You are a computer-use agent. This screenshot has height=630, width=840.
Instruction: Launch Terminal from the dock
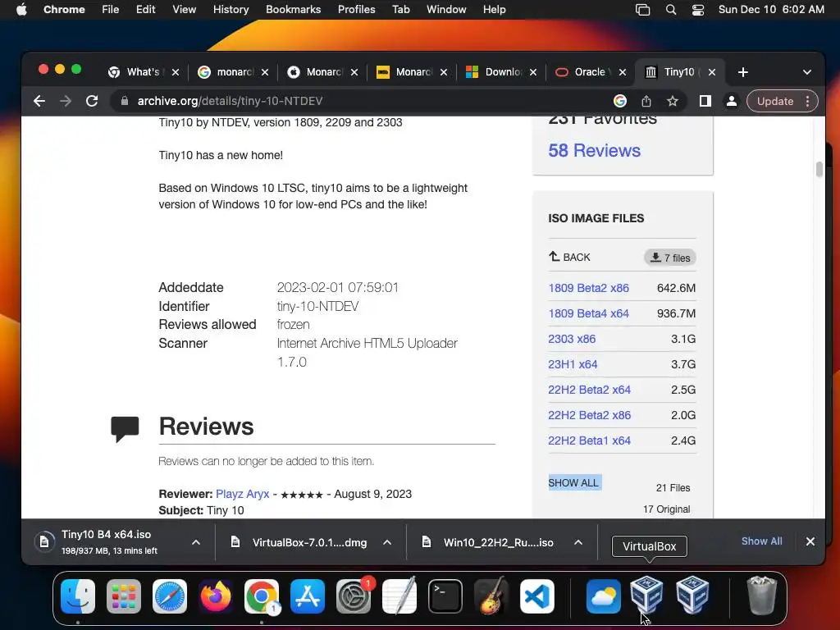point(445,596)
